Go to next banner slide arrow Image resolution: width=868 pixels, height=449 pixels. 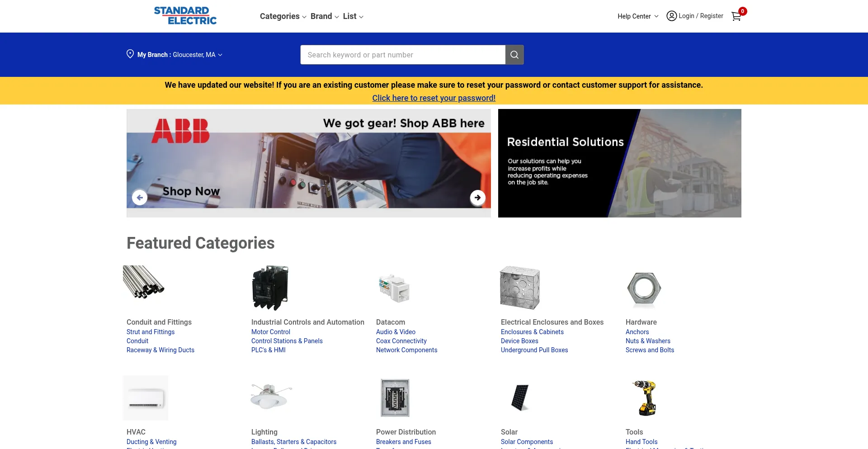click(478, 198)
